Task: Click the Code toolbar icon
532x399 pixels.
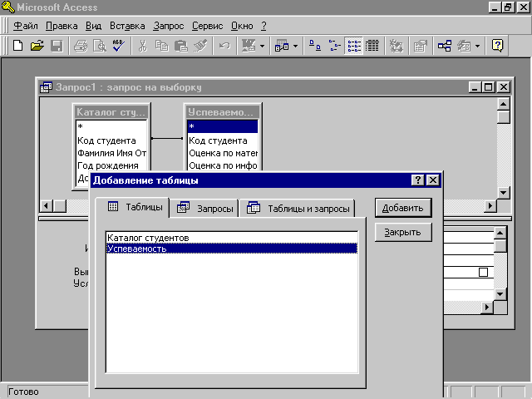Action: [x=396, y=46]
